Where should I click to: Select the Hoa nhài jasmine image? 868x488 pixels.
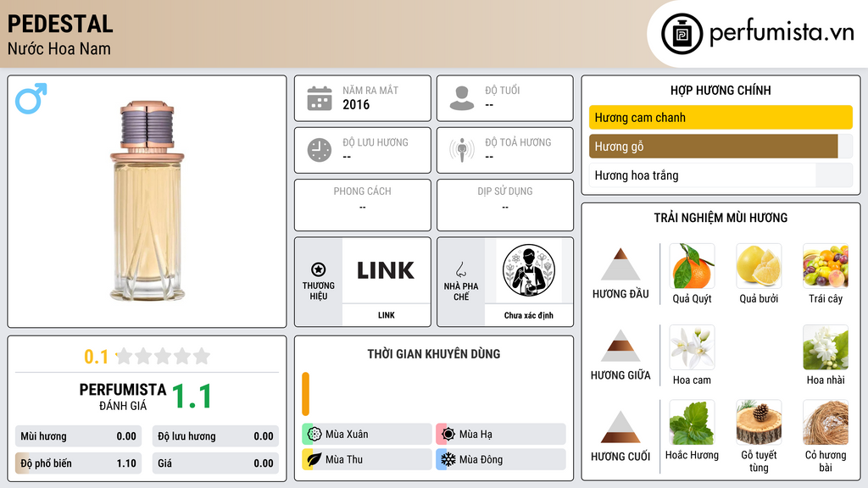(x=826, y=347)
